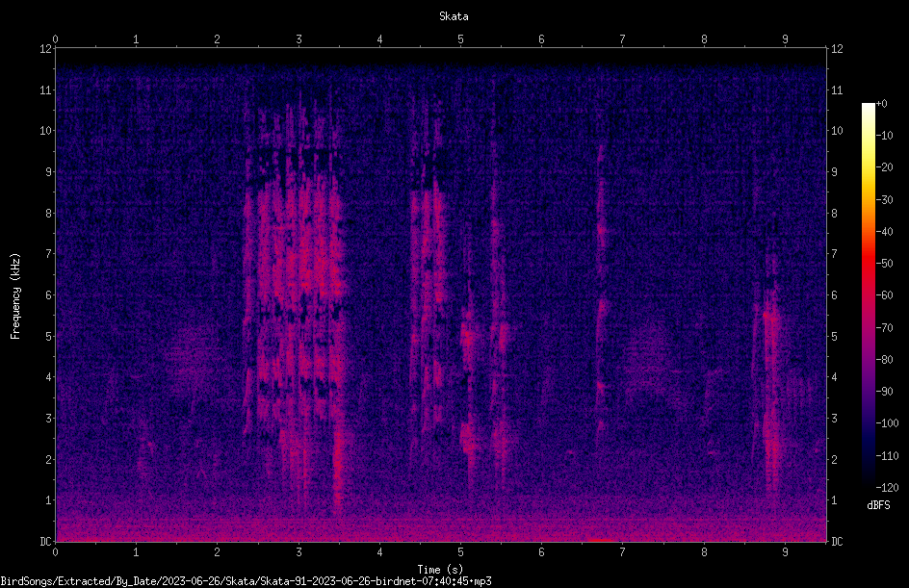Click "5" on the bottom time axis

pyautogui.click(x=460, y=552)
